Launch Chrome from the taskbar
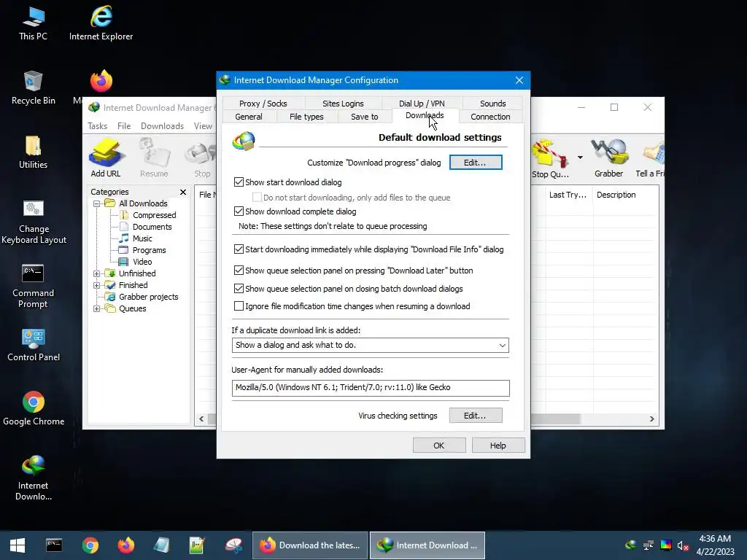The width and height of the screenshot is (747, 560). pos(90,545)
